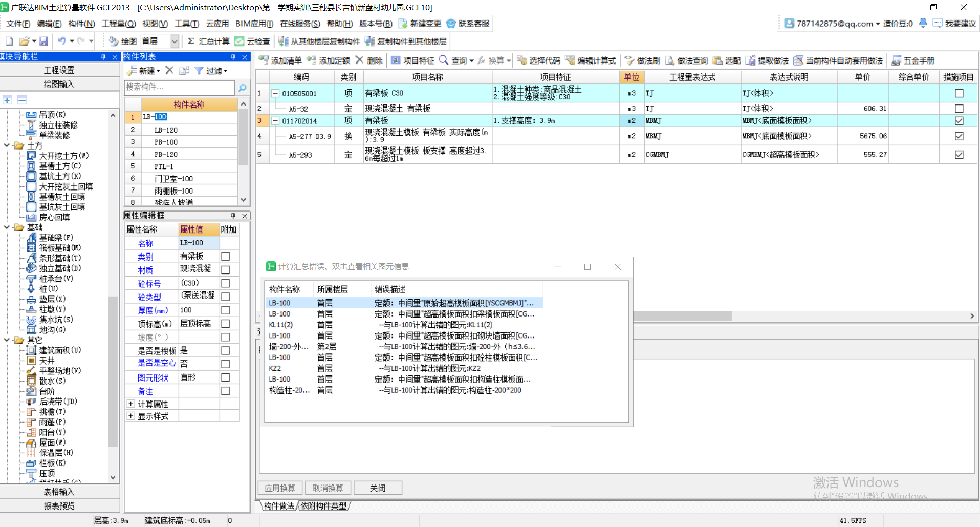
Task: Click 添加清单 toolbar item
Action: 280,60
